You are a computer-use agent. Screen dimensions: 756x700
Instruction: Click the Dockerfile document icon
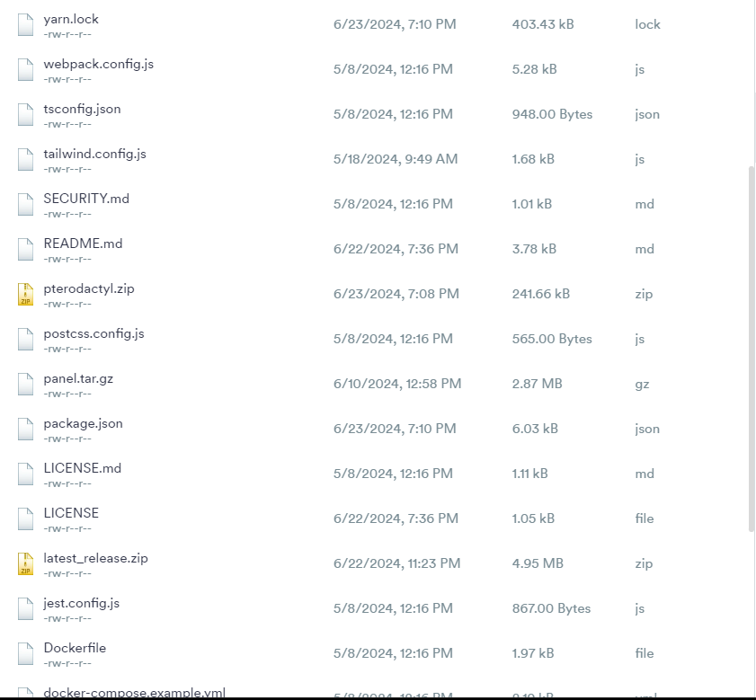coord(25,653)
